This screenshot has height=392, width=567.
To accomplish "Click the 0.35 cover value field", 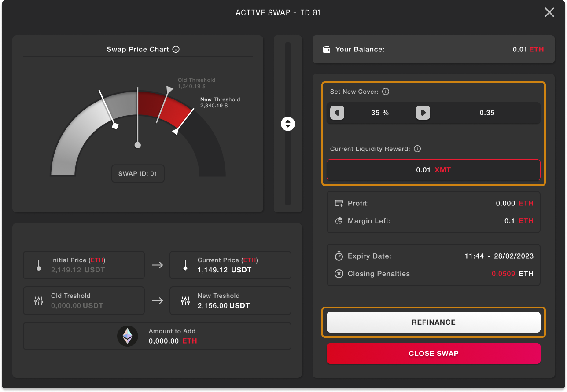I will point(487,113).
